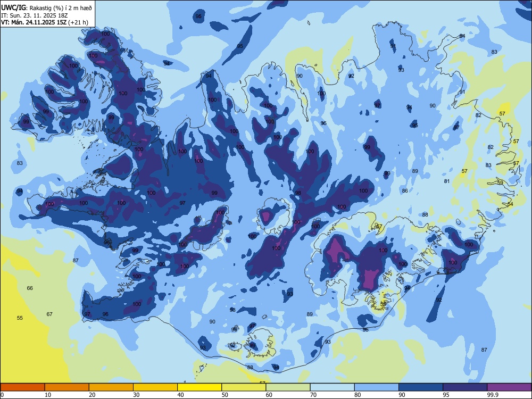Click the purple legend swatch above 99.9%
Image resolution: width=532 pixels, height=399 pixels.
(x=509, y=387)
